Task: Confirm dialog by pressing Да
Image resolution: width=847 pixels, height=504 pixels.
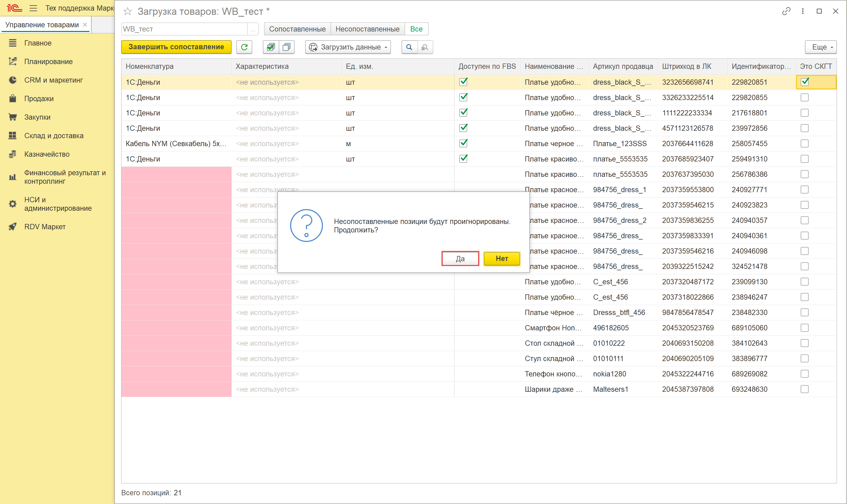Action: [460, 258]
